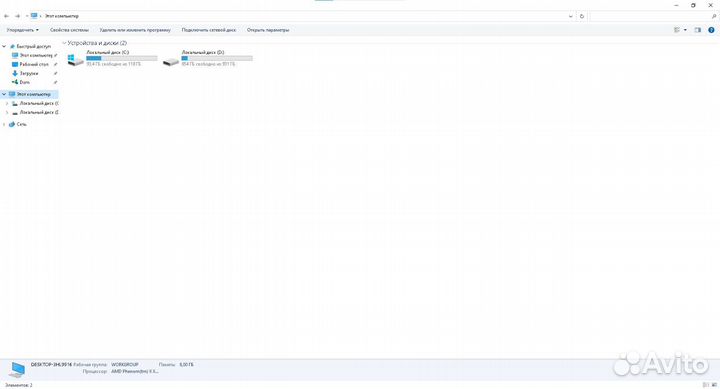This screenshot has height=389, width=720.
Task: Close the Explorer window
Action: (711, 5)
